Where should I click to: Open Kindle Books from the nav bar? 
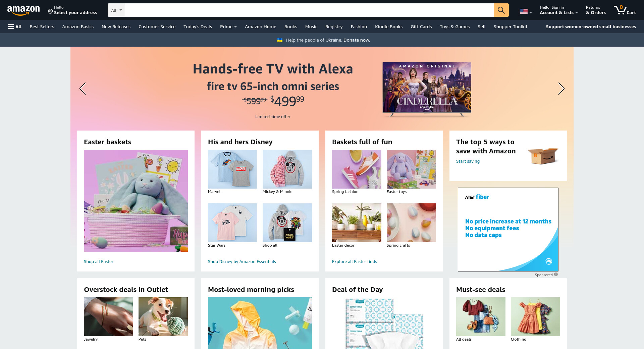point(388,27)
